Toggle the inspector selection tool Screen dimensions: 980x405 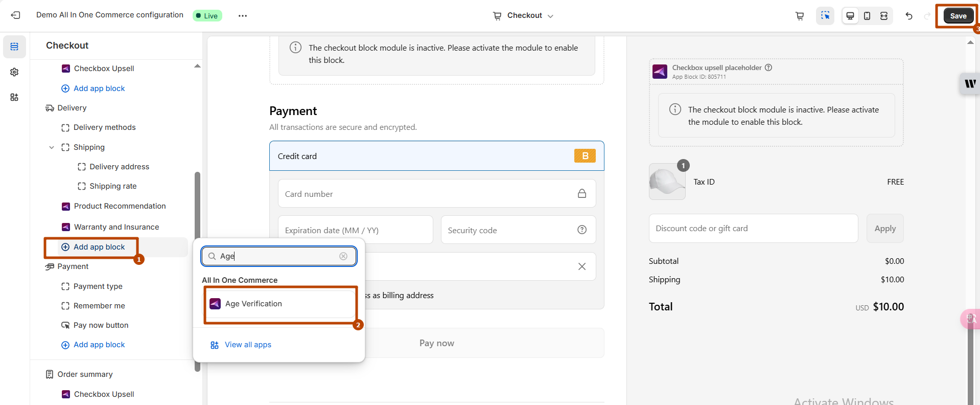(x=825, y=16)
